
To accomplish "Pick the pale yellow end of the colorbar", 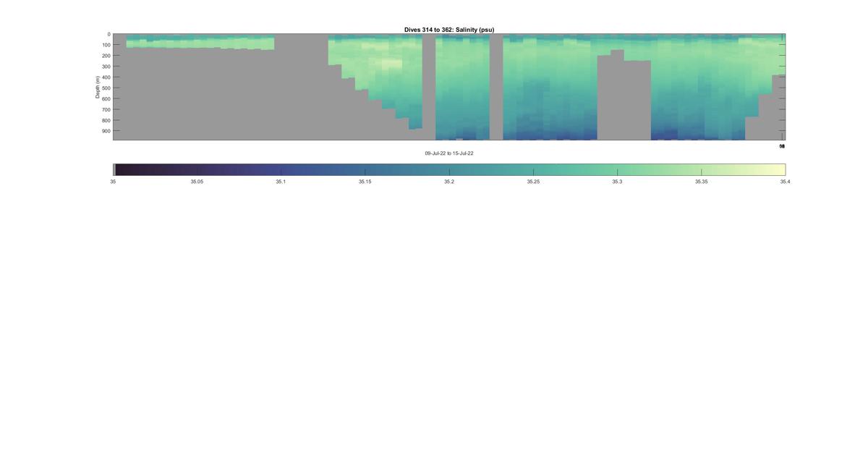I will click(x=780, y=170).
